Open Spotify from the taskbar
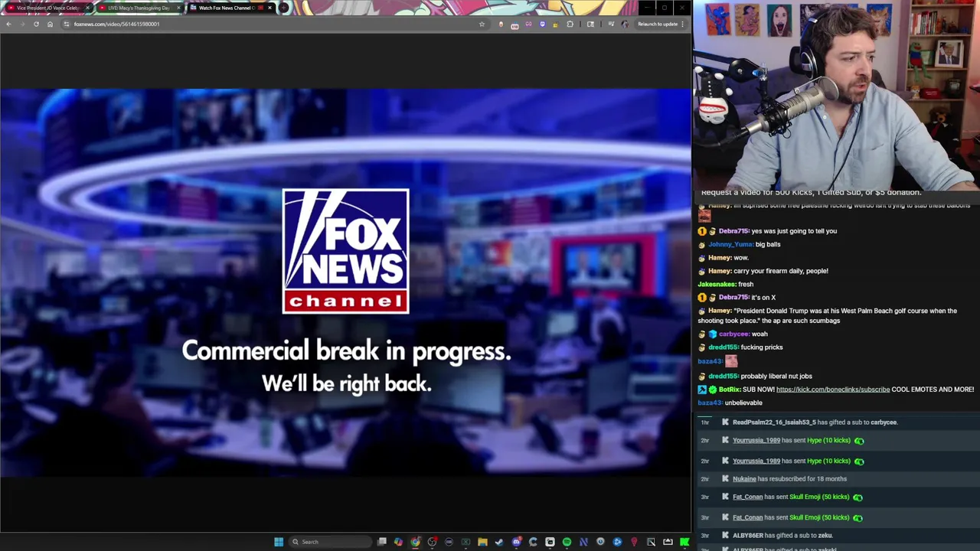This screenshot has width=980, height=551. click(567, 542)
